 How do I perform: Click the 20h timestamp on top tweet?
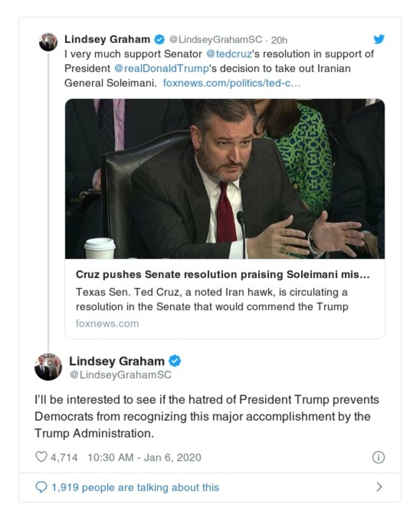[279, 40]
